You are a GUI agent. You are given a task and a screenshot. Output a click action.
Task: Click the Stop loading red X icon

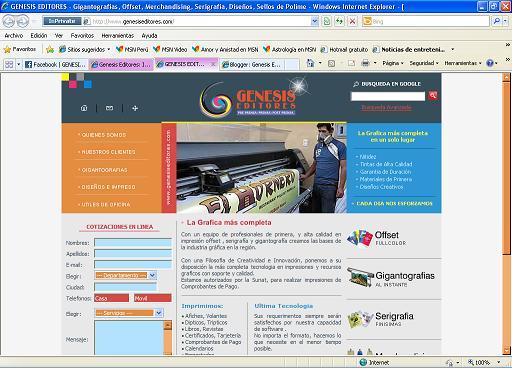tap(352, 21)
